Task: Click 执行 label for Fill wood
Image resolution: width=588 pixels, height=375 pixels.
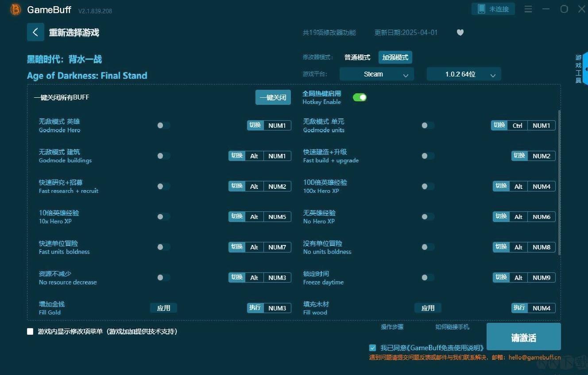Action: pos(520,308)
